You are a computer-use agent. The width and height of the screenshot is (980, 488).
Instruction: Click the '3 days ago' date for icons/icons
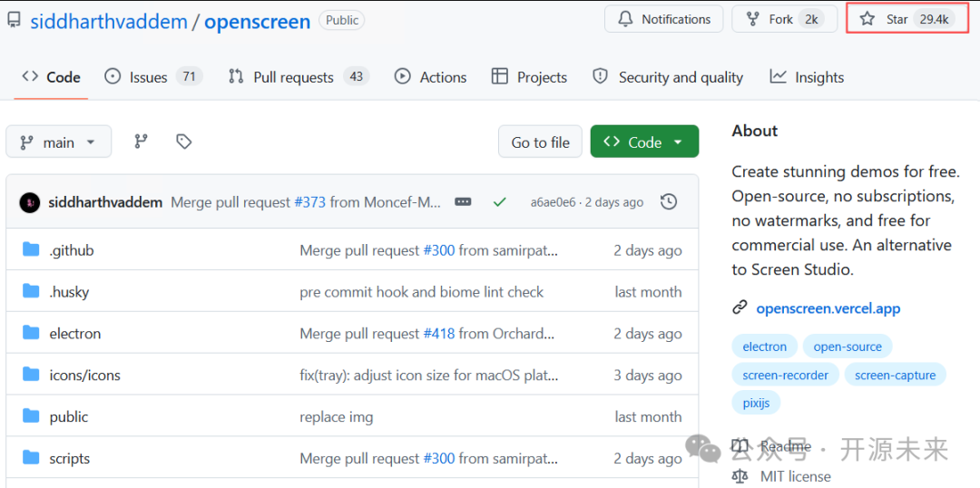(648, 375)
